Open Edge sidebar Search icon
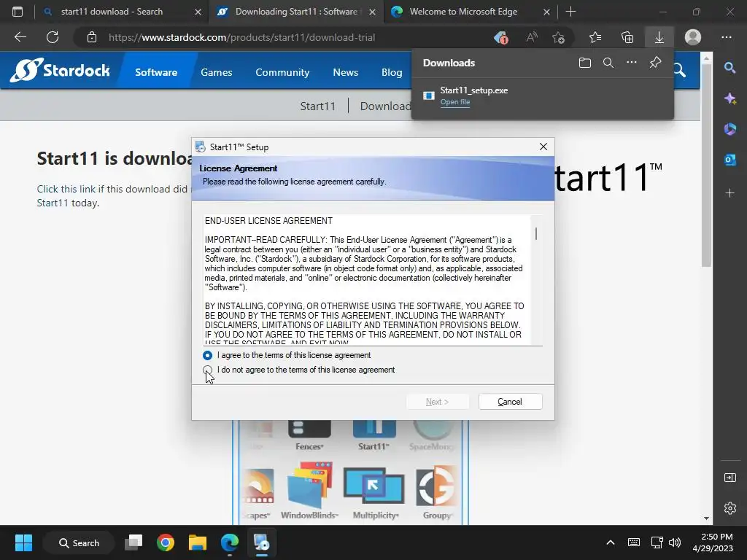Image resolution: width=747 pixels, height=560 pixels. coord(729,67)
